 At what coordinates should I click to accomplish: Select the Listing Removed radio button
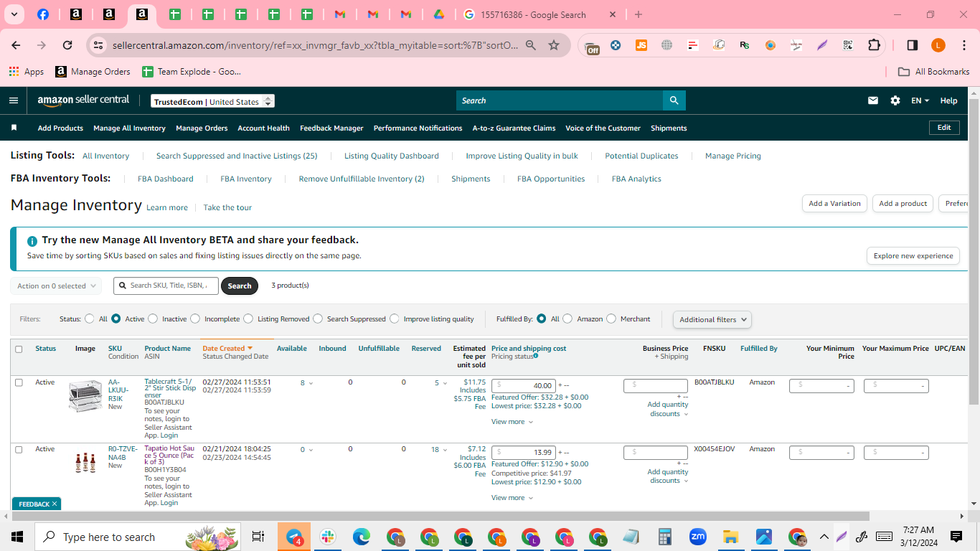pyautogui.click(x=248, y=319)
